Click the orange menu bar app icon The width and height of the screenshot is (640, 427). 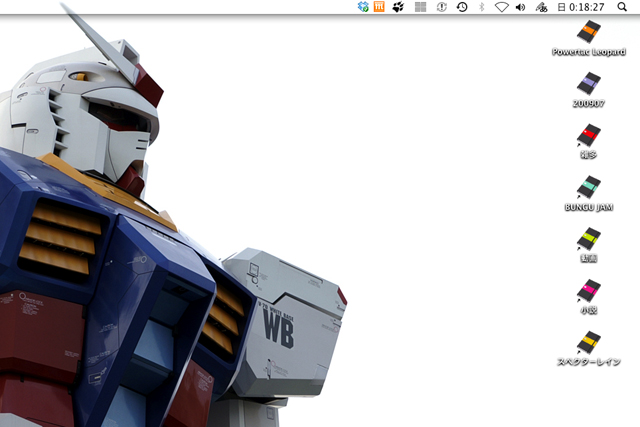pyautogui.click(x=379, y=7)
